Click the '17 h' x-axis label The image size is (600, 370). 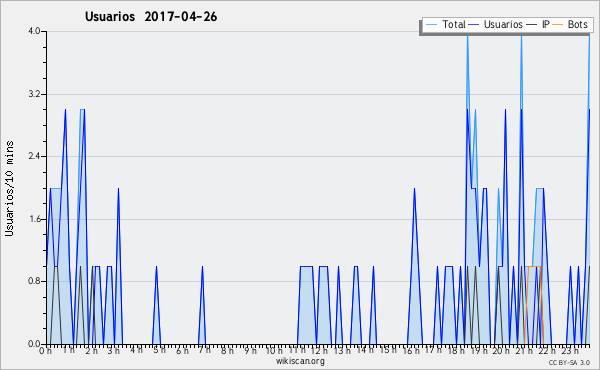pos(433,350)
